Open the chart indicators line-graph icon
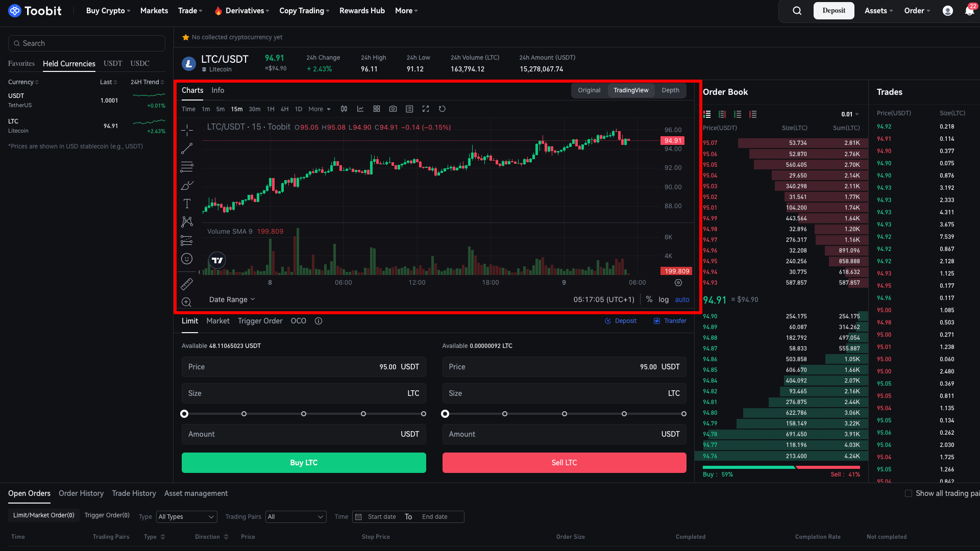 click(360, 109)
